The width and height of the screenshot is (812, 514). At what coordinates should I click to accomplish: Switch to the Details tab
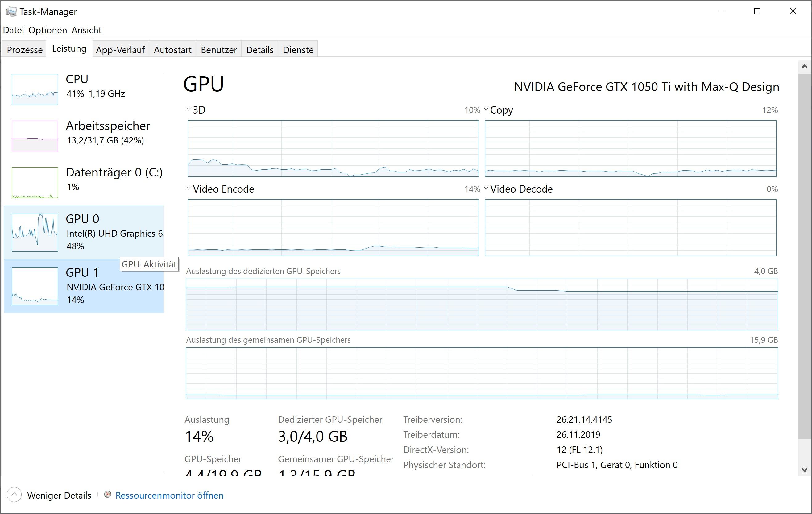260,50
